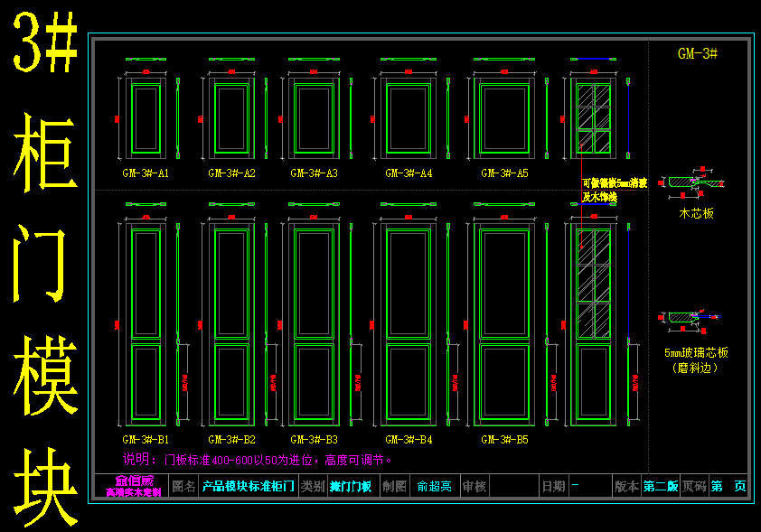Select the yellow 可做镶嵌5mm清玻 annotation
Viewport: 761px width, 532px height.
click(613, 190)
